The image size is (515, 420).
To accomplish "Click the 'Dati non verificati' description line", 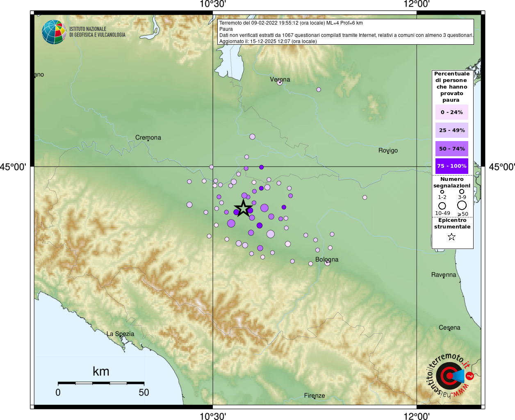I will pyautogui.click(x=346, y=35).
